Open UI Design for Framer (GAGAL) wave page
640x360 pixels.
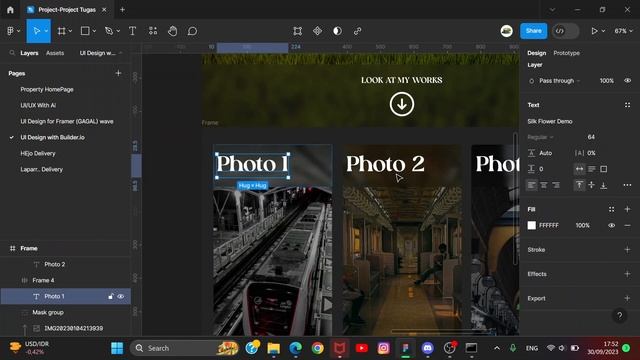click(67, 121)
